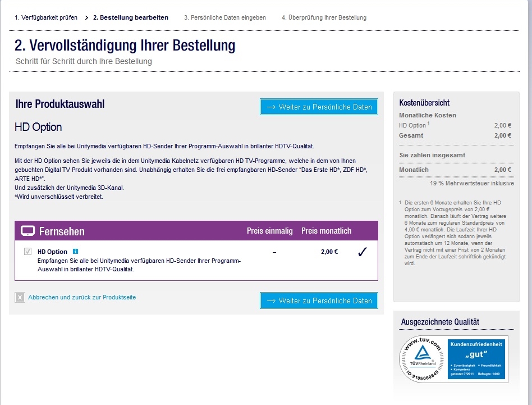Toggle the HD Option checkbox

point(27,252)
